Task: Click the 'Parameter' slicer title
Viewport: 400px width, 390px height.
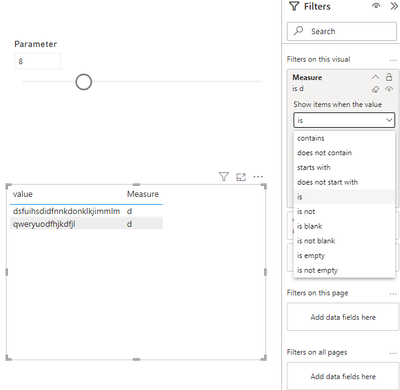Action: point(35,44)
